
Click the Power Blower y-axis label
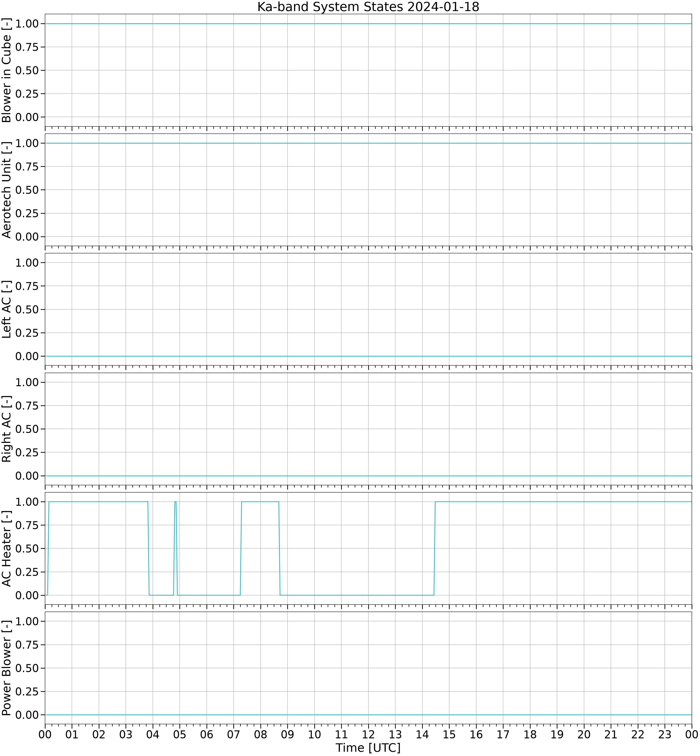click(7, 668)
